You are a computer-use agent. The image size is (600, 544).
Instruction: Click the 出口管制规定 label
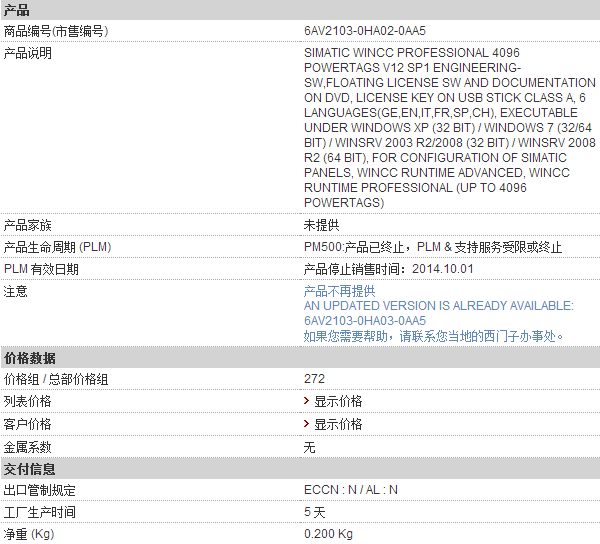(40, 490)
